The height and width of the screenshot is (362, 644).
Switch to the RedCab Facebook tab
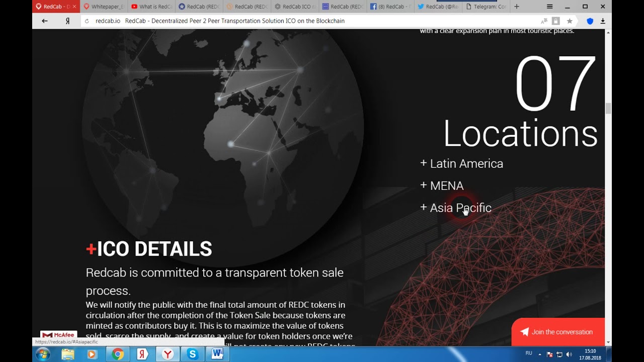[390, 7]
